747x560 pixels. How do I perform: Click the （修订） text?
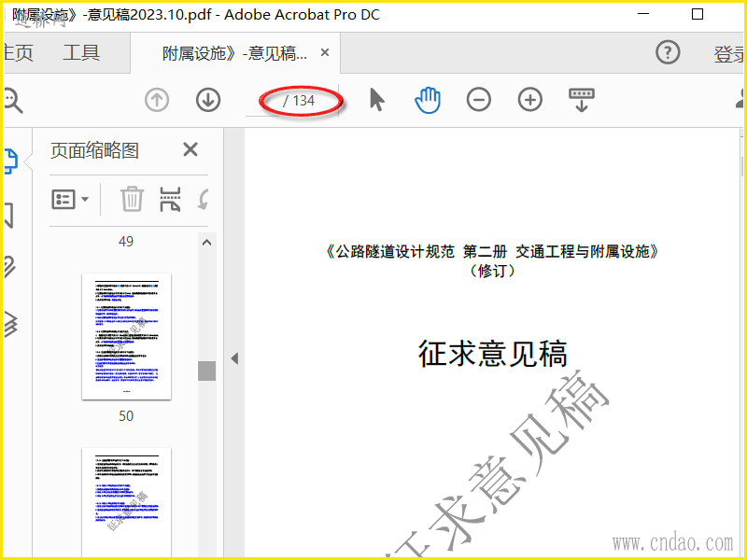pos(492,271)
